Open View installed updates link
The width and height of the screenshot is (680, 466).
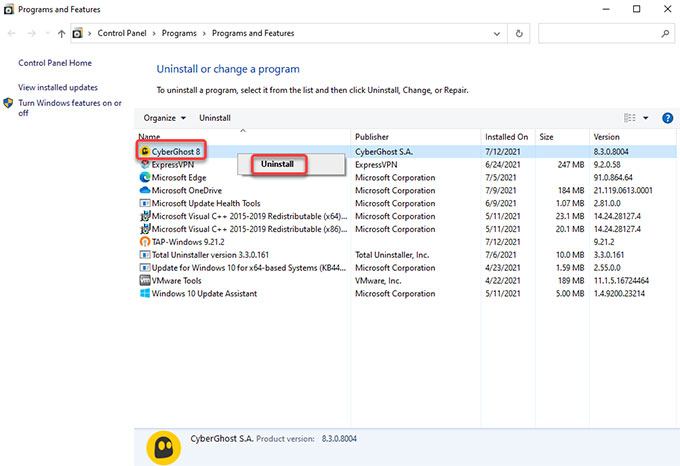[58, 88]
